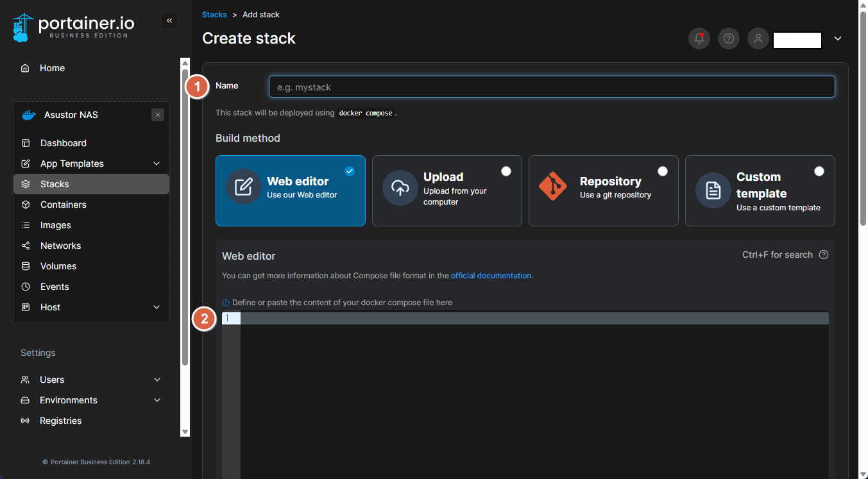
Task: Expand the Users submenu chevron
Action: pyautogui.click(x=157, y=380)
